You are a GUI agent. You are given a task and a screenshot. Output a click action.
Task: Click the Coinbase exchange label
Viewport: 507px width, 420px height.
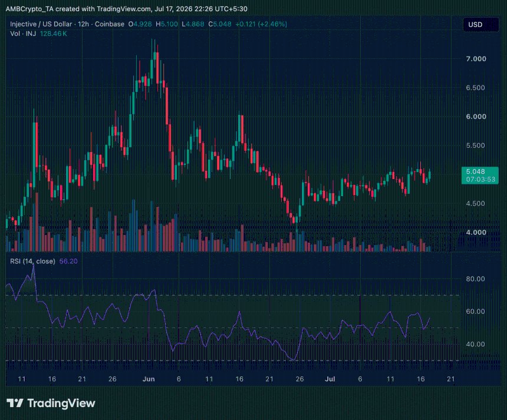pyautogui.click(x=110, y=24)
